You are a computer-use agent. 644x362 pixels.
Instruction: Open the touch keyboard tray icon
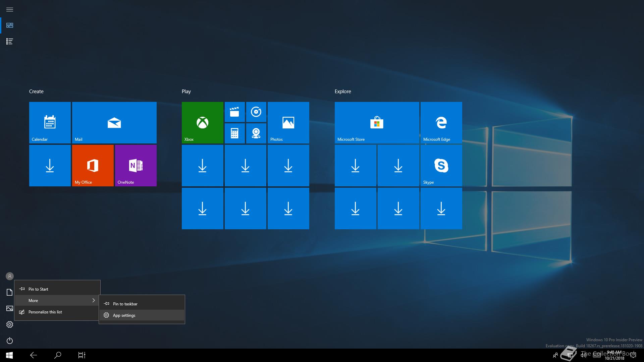coord(597,355)
